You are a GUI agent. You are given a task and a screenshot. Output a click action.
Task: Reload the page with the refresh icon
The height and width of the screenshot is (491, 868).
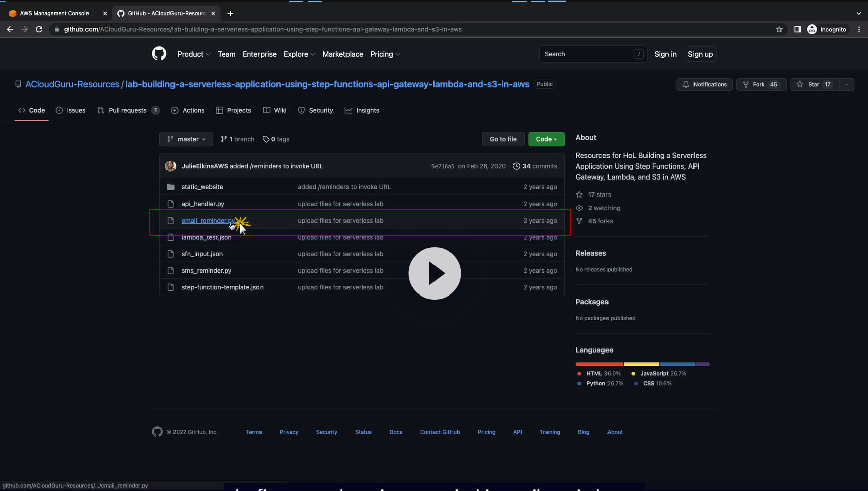click(39, 29)
